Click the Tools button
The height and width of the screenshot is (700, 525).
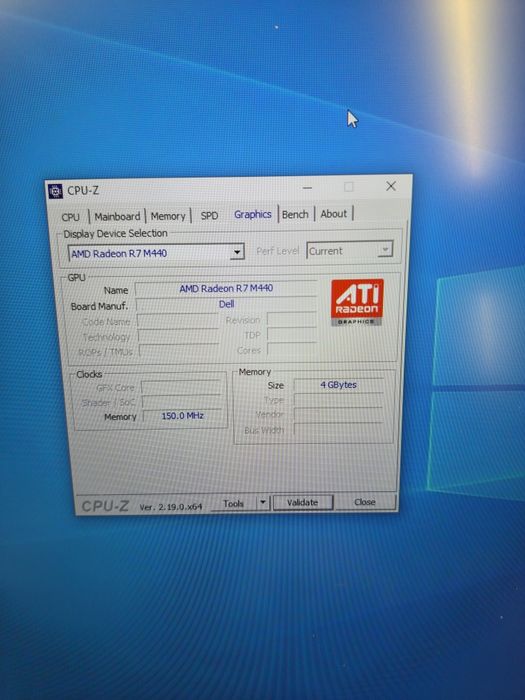233,503
